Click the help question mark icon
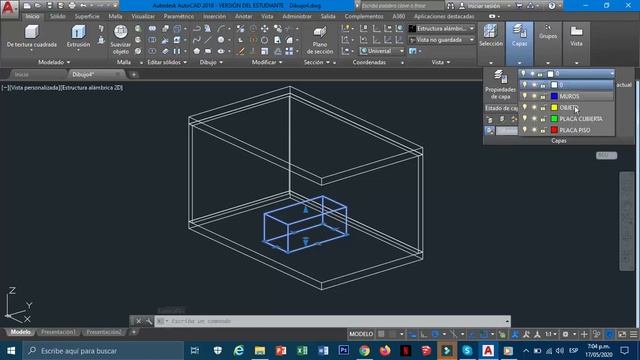The image size is (640, 360). pos(552,6)
